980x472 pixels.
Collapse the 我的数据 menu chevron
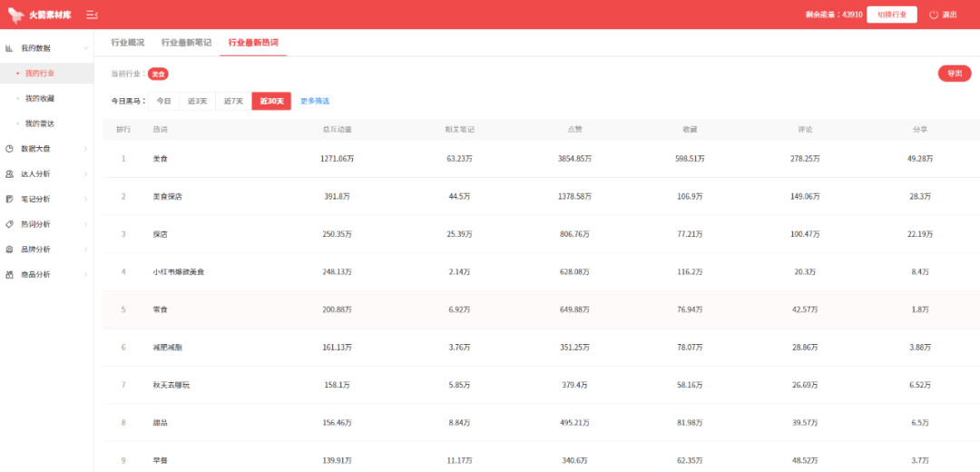(85, 48)
